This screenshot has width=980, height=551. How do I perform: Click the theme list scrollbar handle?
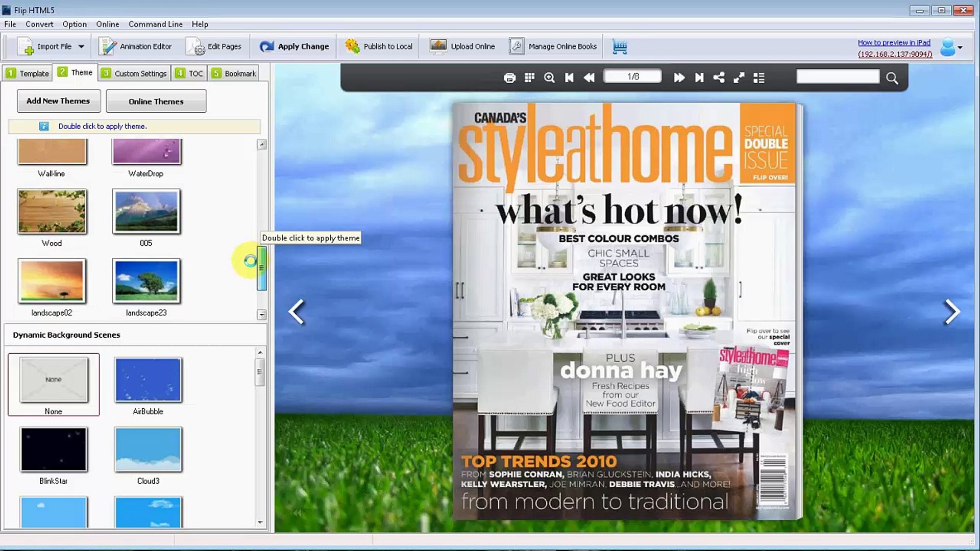tap(261, 268)
